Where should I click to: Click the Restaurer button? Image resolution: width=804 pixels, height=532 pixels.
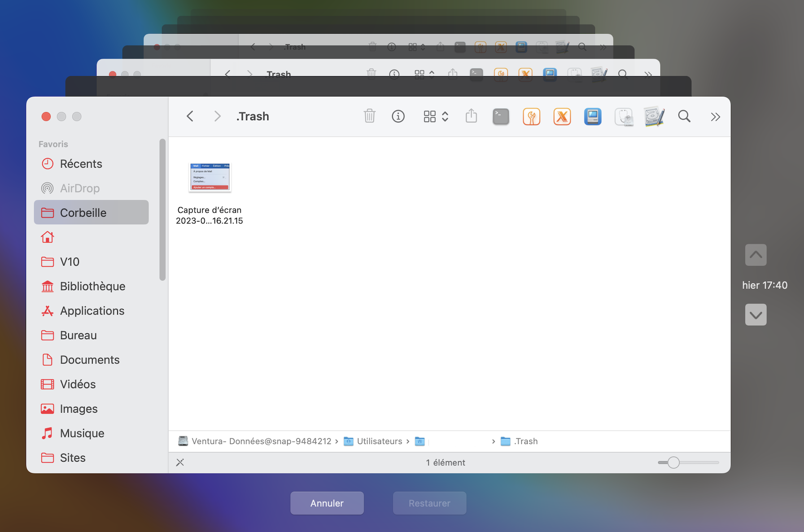click(x=430, y=503)
